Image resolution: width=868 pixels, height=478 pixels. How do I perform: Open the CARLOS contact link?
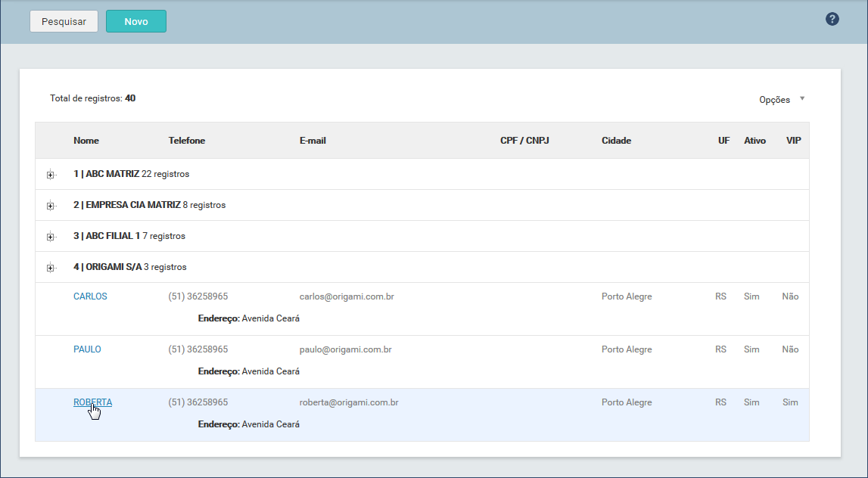tap(90, 296)
